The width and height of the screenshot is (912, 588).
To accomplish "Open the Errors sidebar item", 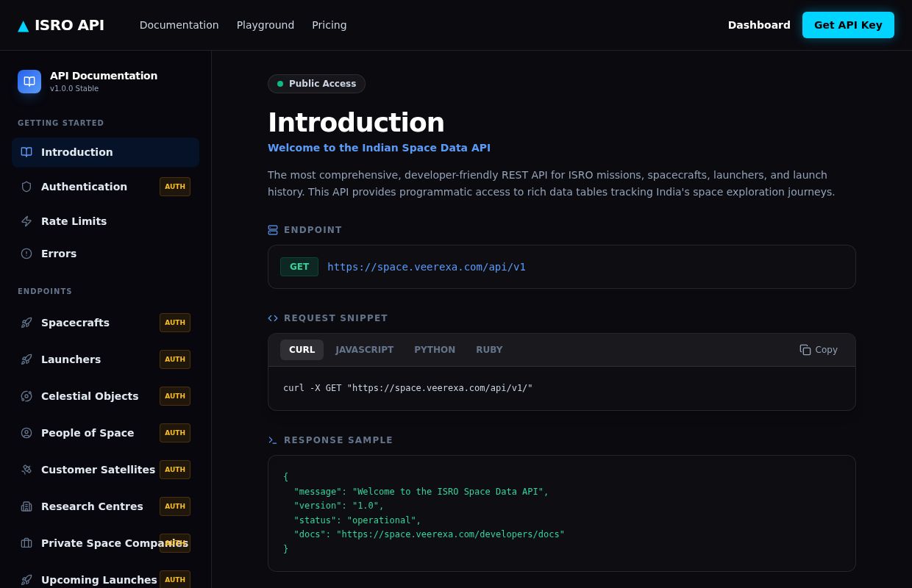I will point(105,254).
